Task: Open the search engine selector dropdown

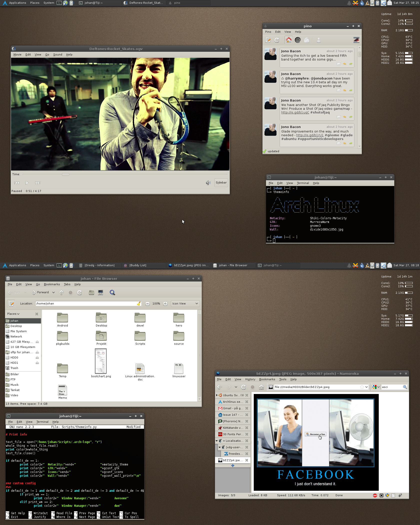Action: tap(376, 387)
